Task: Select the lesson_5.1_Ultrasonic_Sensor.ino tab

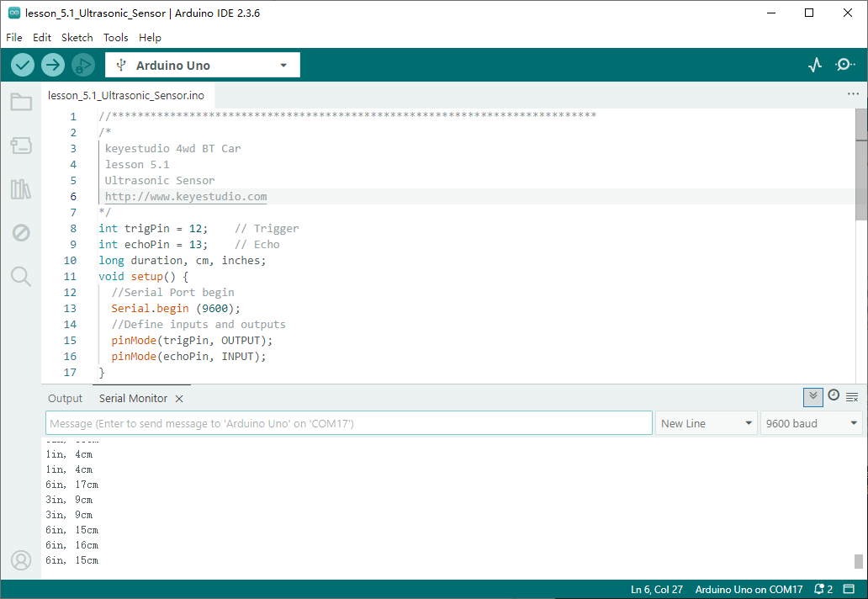Action: [125, 95]
